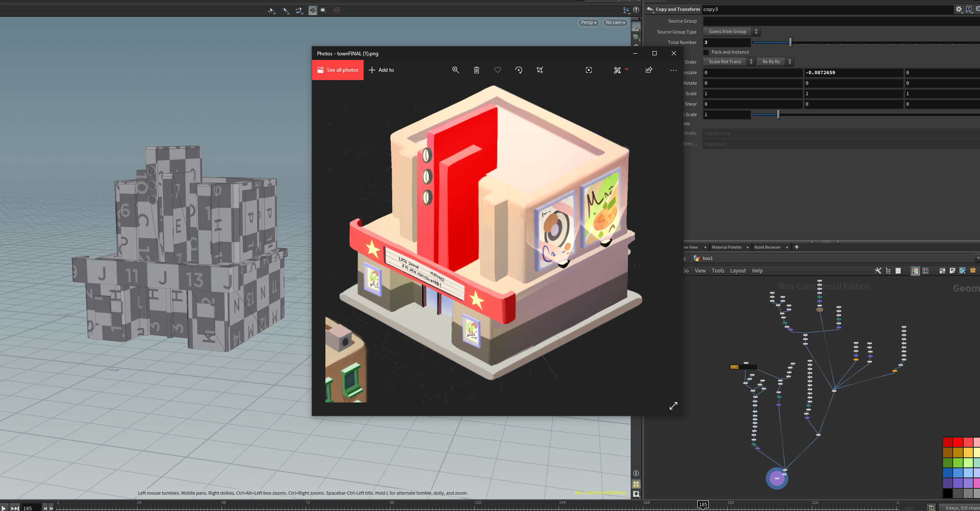Open the Tools menu
Image resolution: width=980 pixels, height=511 pixels.
click(x=718, y=270)
